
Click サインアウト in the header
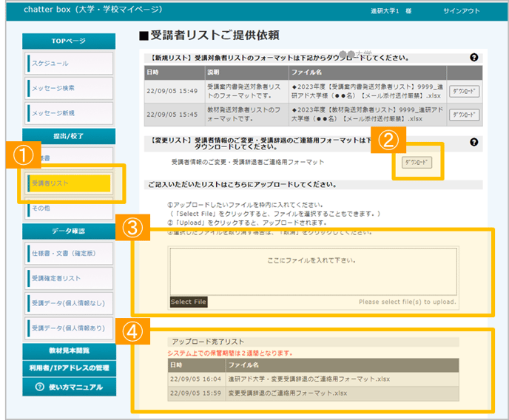click(x=461, y=11)
